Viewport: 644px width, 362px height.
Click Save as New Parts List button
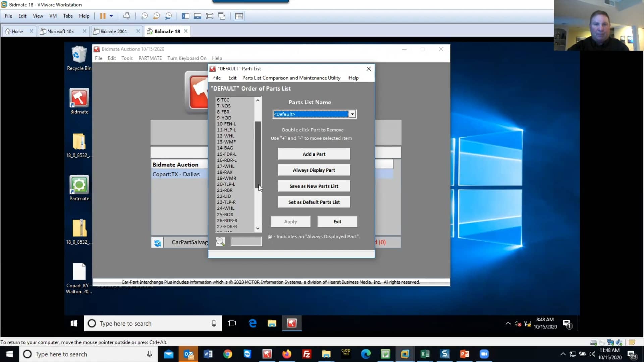pyautogui.click(x=314, y=186)
